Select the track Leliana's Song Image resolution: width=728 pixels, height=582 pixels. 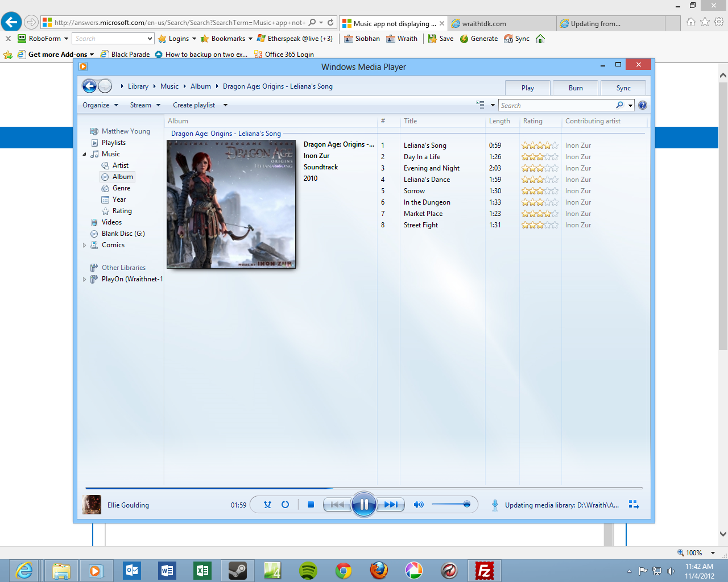click(425, 145)
